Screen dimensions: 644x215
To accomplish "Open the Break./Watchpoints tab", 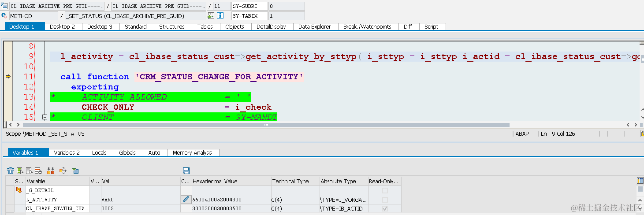I will point(368,26).
